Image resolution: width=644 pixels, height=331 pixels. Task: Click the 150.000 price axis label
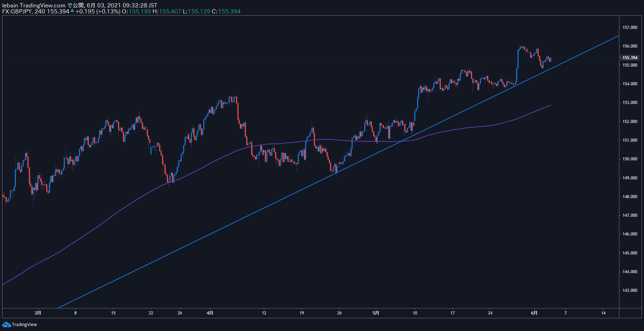[x=630, y=159]
